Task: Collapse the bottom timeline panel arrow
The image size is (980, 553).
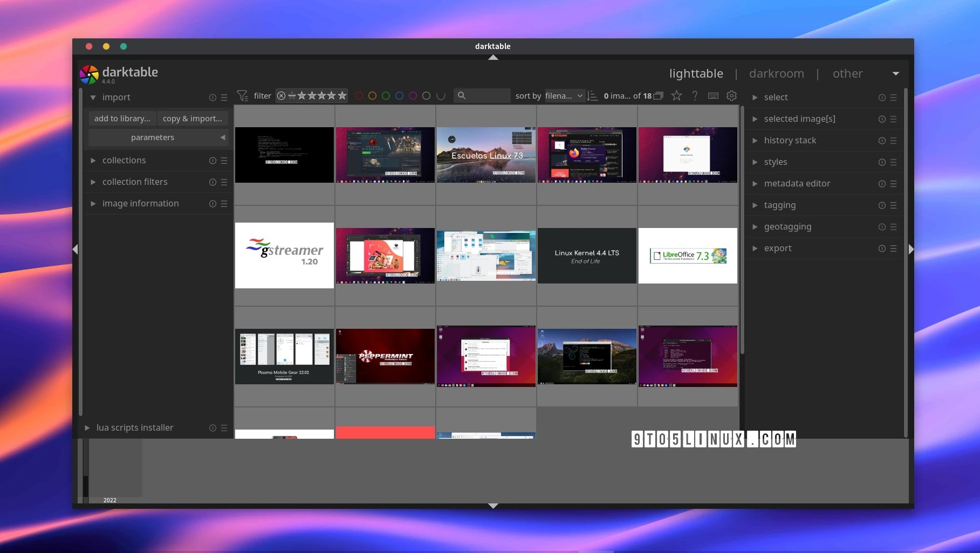Action: (493, 506)
